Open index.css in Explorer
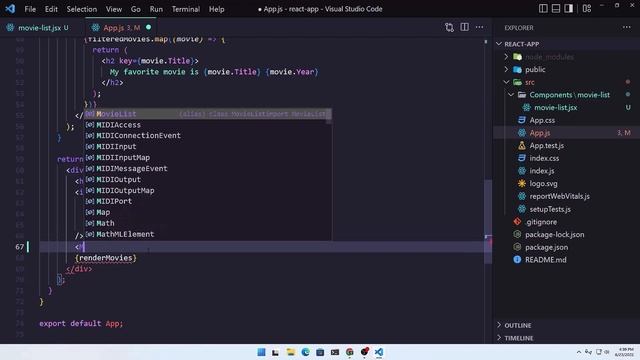Image resolution: width=640 pixels, height=360 pixels. tap(544, 158)
